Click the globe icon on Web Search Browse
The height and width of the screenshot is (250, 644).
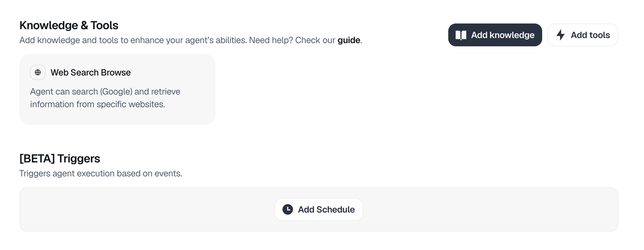point(38,72)
